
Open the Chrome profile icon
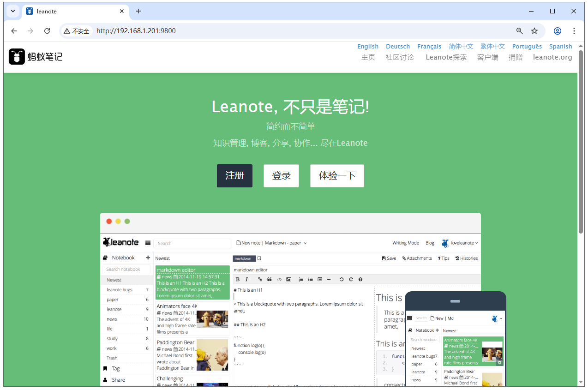[x=558, y=31]
